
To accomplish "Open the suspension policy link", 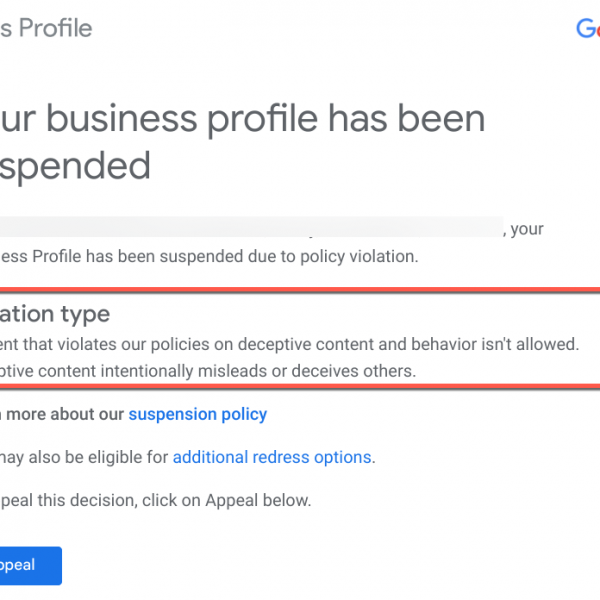I will 197,413.
